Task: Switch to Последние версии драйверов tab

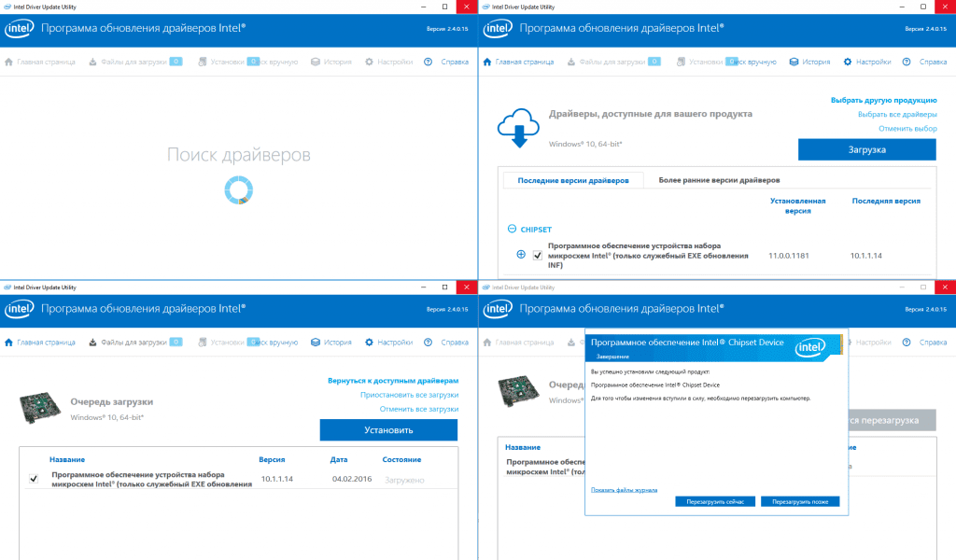Action: pyautogui.click(x=573, y=180)
